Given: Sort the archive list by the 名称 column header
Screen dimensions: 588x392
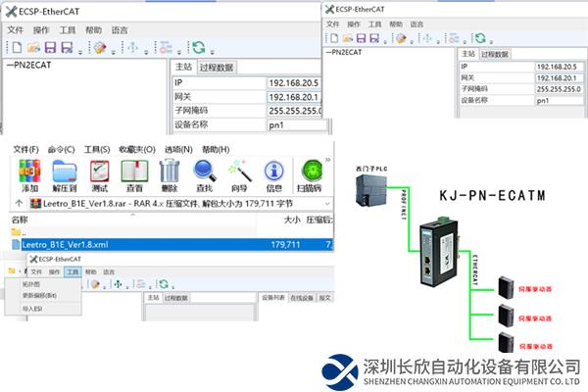Looking at the screenshot, I should coord(20,220).
